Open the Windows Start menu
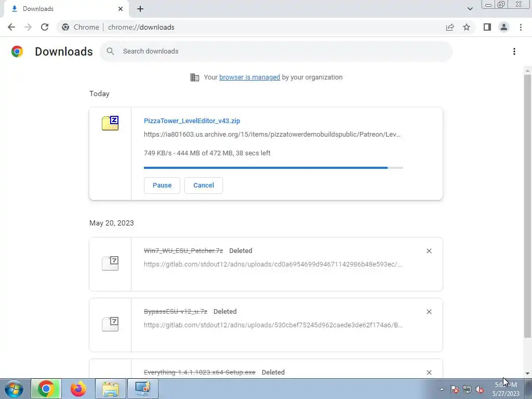The width and height of the screenshot is (532, 399). 14,389
